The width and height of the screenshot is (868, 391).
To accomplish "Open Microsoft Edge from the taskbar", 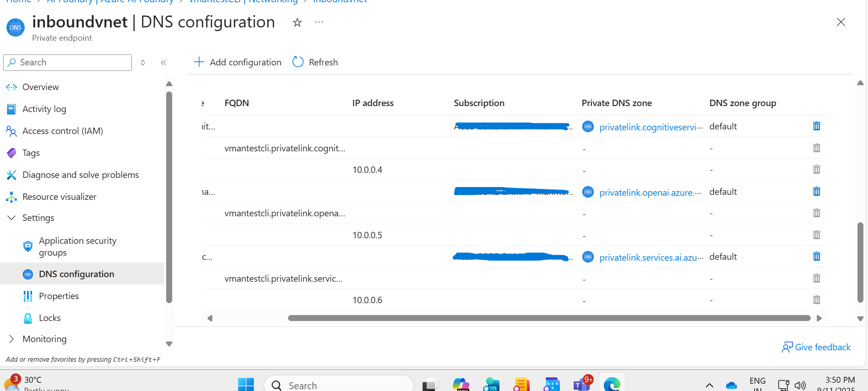I will click(x=612, y=385).
